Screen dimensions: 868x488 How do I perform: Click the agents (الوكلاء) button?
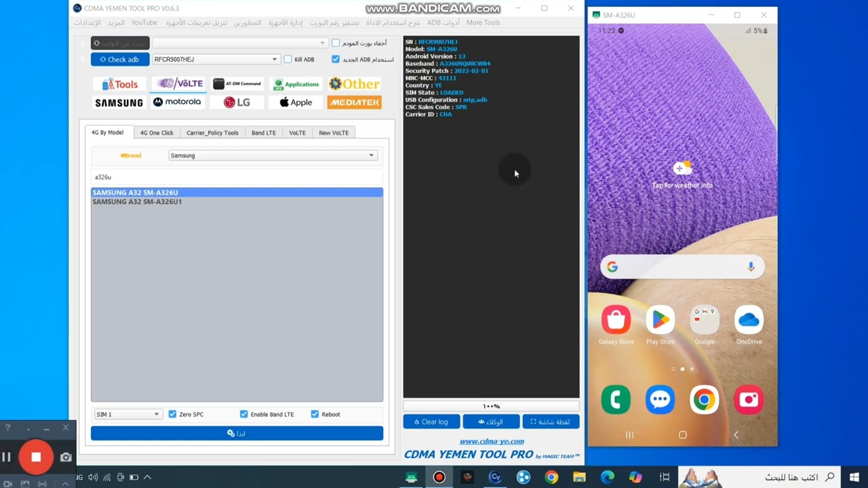[491, 422]
